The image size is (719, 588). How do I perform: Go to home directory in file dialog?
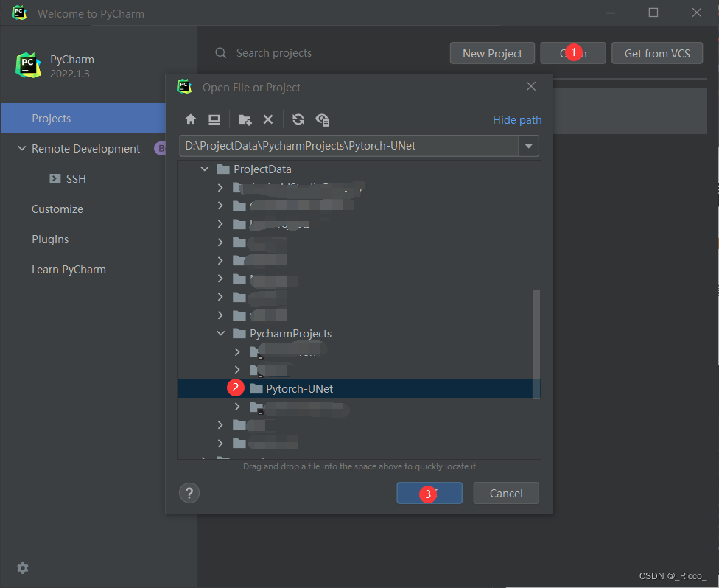(x=191, y=119)
